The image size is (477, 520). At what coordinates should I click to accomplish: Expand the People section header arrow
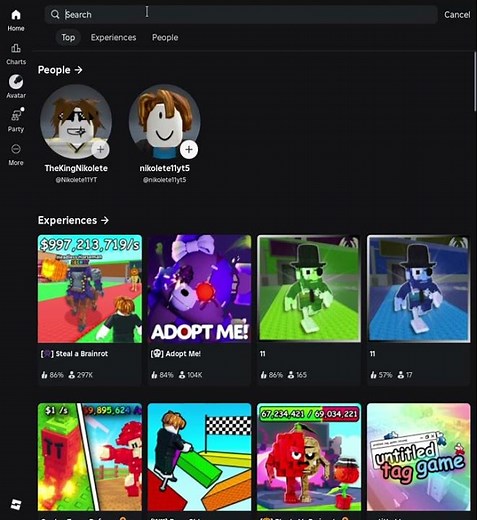(x=78, y=70)
